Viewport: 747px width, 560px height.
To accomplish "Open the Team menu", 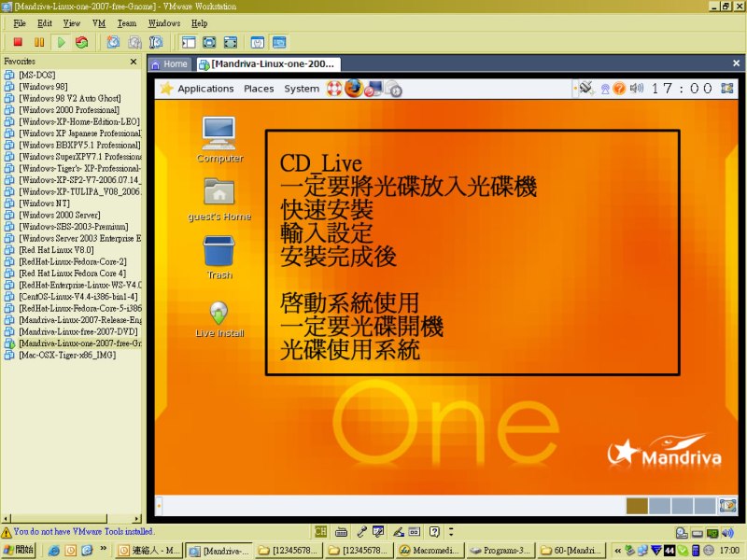I will [127, 23].
